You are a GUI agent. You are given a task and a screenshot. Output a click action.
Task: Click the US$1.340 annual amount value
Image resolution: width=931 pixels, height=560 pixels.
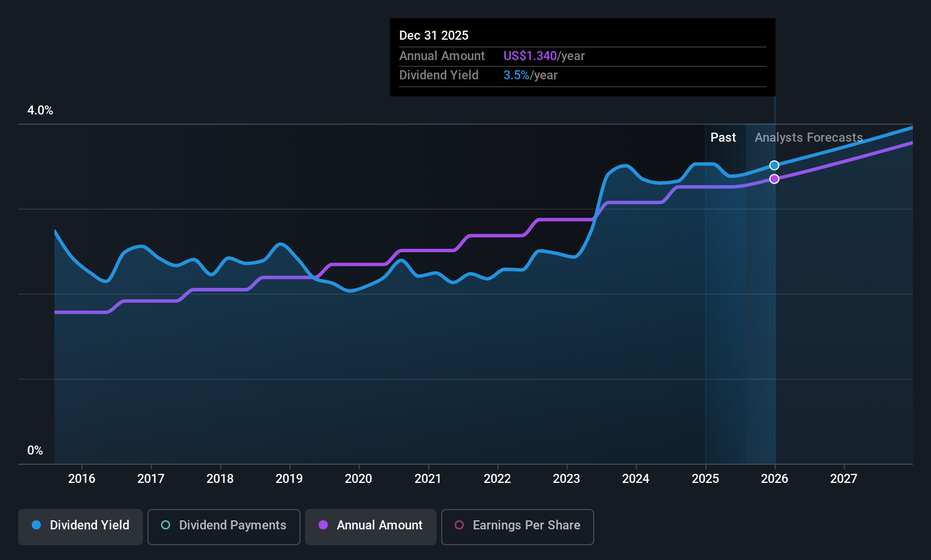[530, 56]
